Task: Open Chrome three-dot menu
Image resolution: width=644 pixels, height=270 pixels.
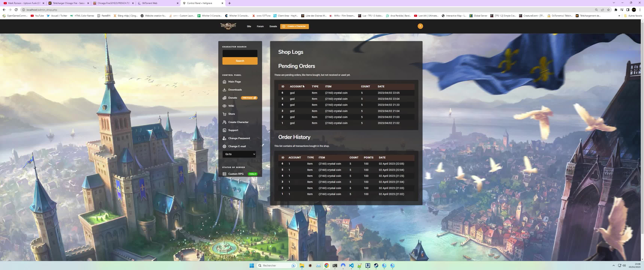Action: (640, 10)
